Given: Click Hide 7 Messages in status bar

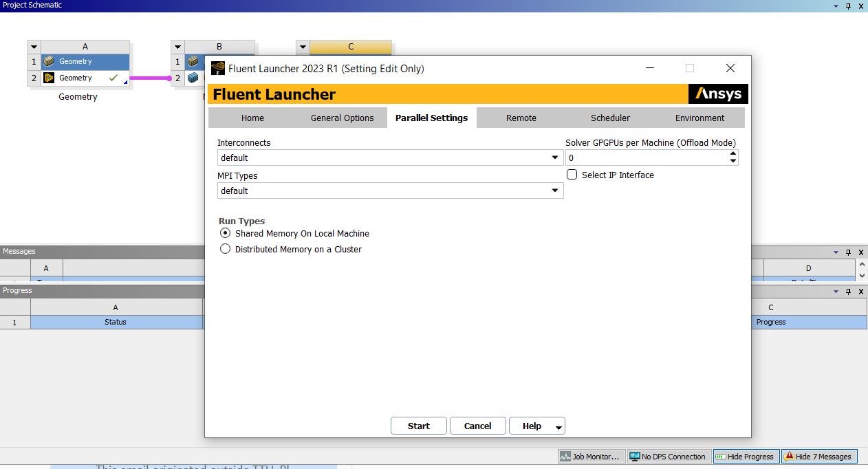Looking at the screenshot, I should tap(818, 457).
